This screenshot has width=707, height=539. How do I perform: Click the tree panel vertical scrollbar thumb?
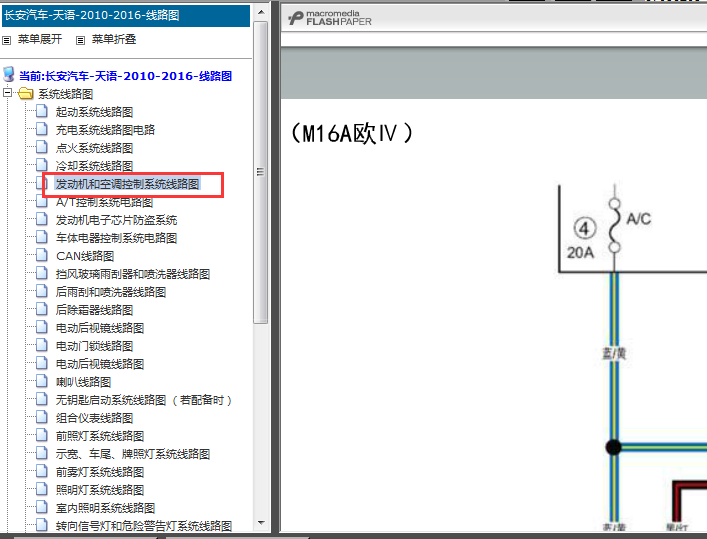[x=261, y=172]
